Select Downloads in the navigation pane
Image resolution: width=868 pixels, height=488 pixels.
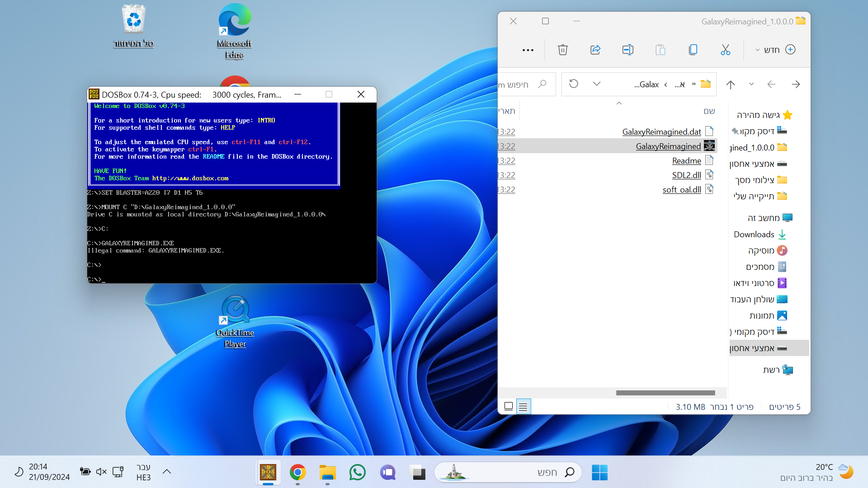click(754, 235)
